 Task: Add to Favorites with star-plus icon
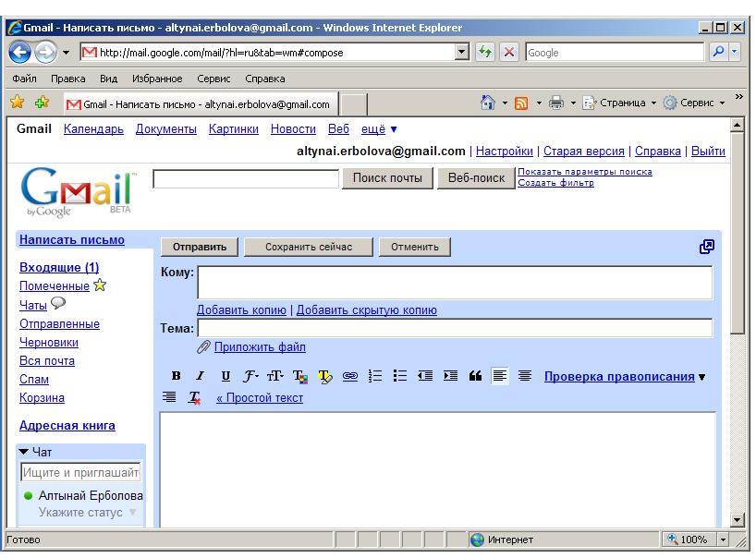42,103
